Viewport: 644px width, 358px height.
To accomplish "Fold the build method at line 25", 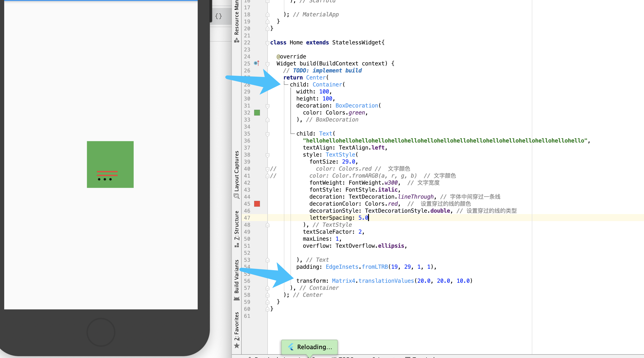I will [267, 64].
